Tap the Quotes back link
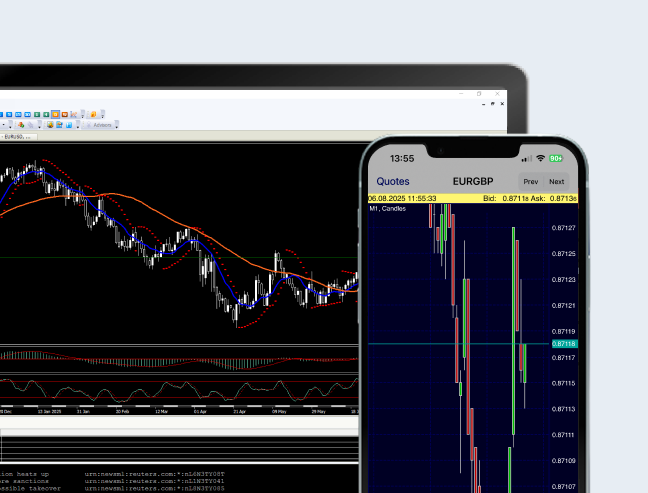Image resolution: width=648 pixels, height=493 pixels. tap(392, 182)
